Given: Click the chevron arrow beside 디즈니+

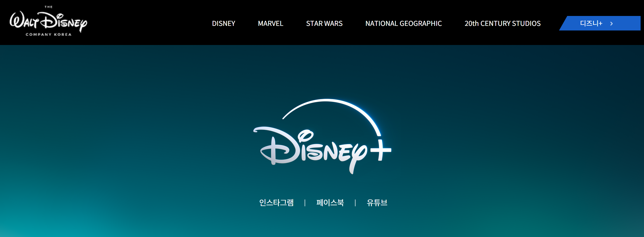Looking at the screenshot, I should (612, 23).
